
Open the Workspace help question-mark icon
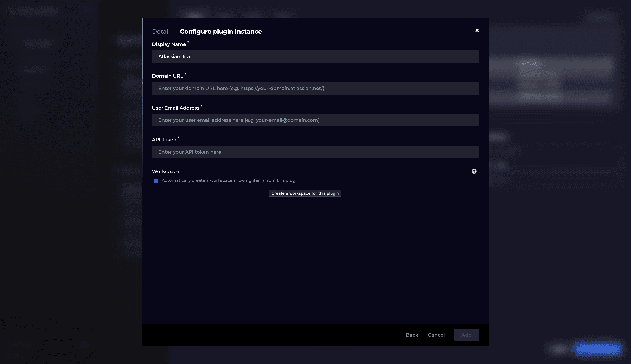474,171
